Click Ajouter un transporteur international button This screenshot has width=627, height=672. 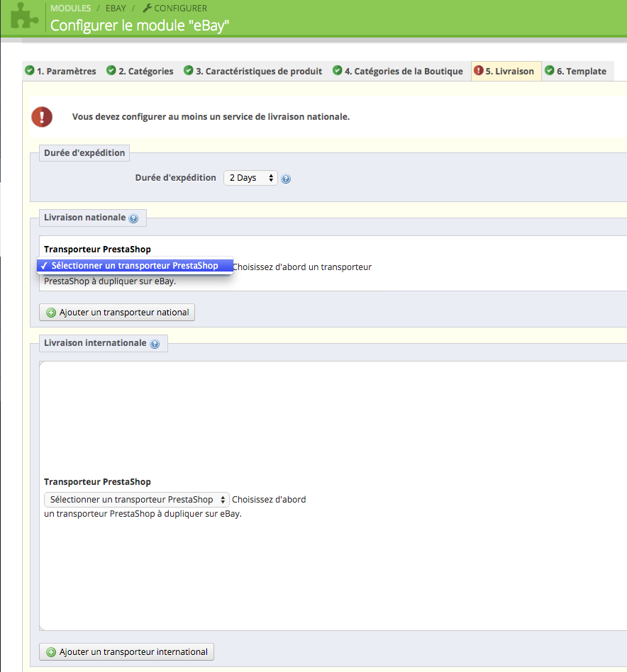point(126,652)
